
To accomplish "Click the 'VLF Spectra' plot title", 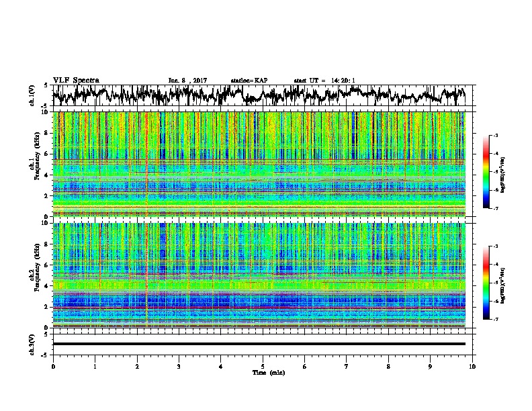I will pos(76,81).
